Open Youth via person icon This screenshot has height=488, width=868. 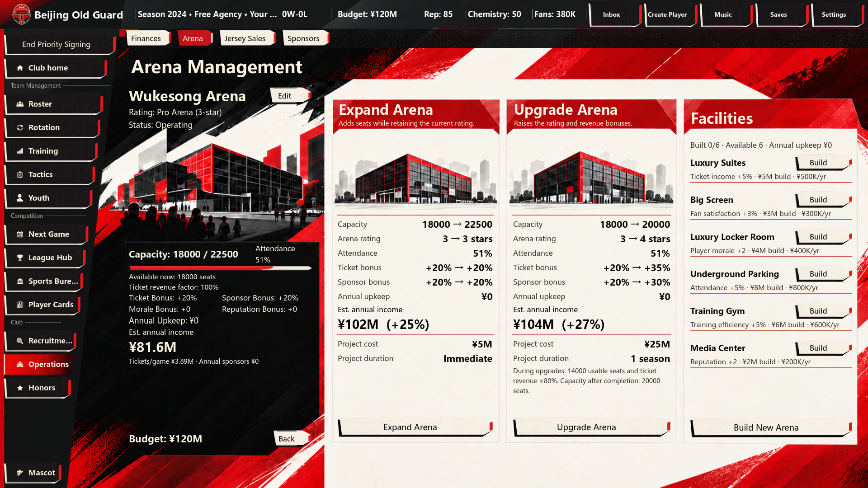[20, 198]
